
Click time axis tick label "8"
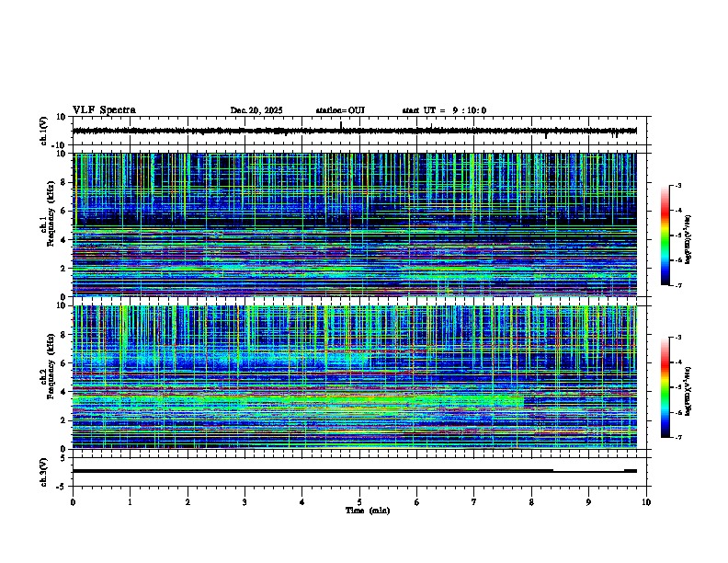point(531,502)
